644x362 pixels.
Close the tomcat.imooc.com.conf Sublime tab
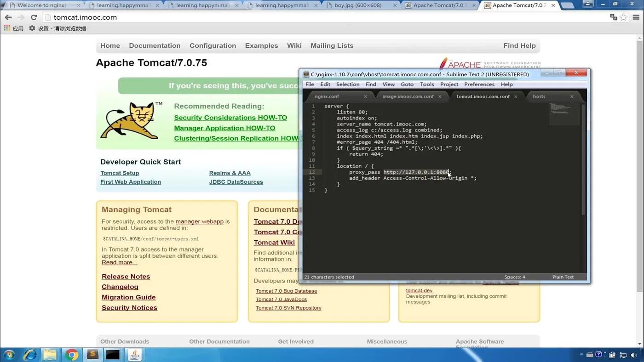point(516,96)
